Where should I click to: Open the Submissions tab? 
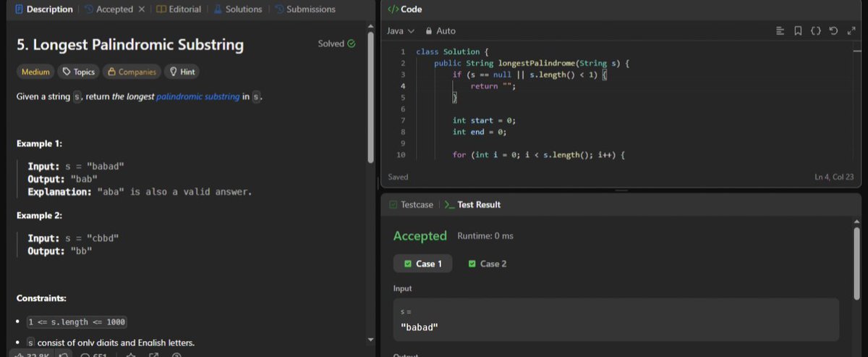[305, 9]
